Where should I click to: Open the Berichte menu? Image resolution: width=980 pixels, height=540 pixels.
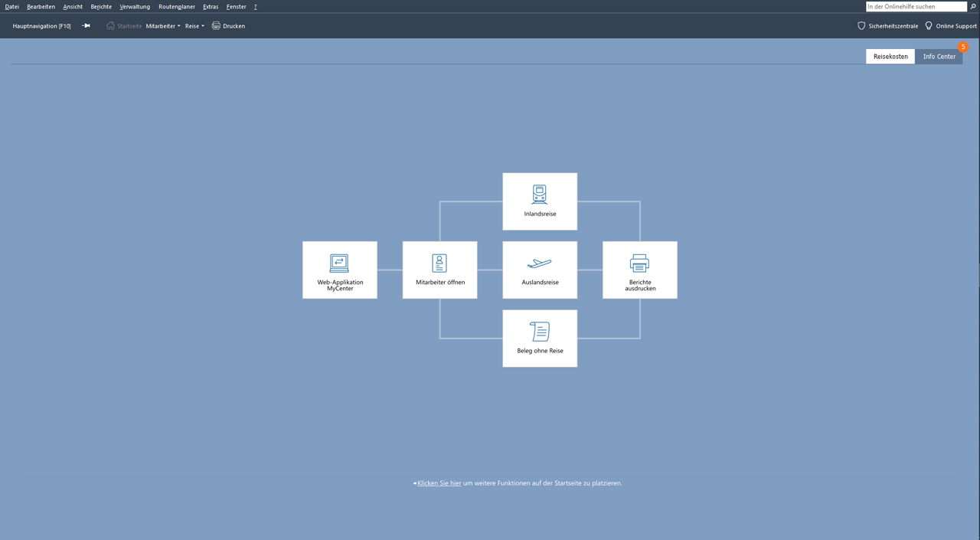101,7
